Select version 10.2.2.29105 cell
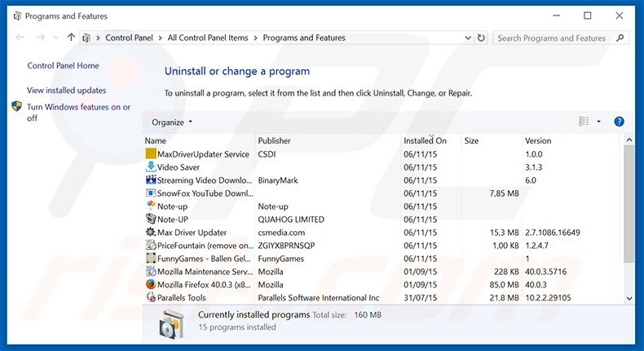This screenshot has height=351, width=644. tap(548, 297)
